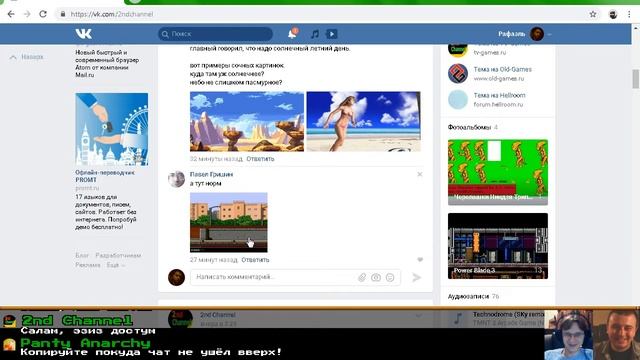Open notifications bell icon
Image resolution: width=640 pixels, height=360 pixels.
point(292,34)
